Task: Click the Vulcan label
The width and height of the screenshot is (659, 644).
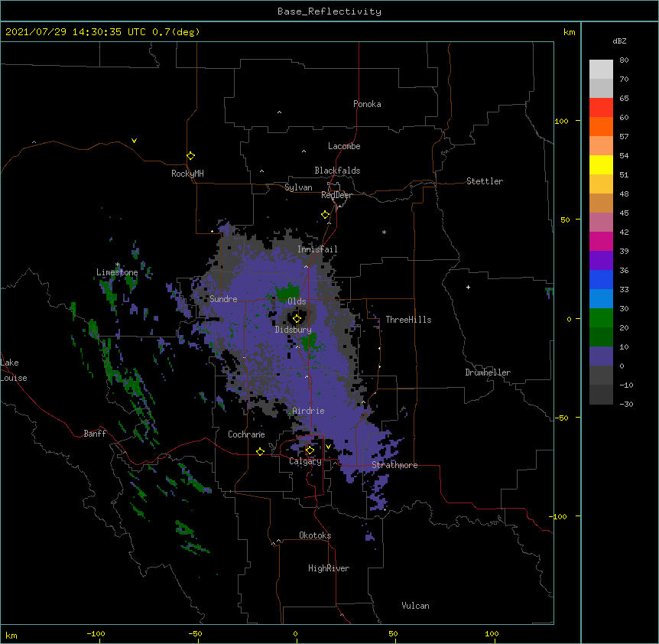Action: [x=415, y=606]
